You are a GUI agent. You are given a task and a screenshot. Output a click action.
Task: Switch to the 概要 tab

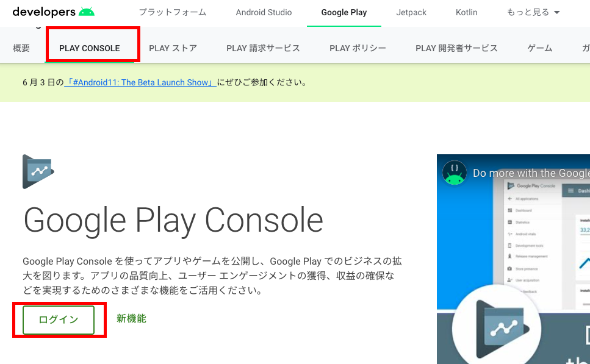(21, 48)
